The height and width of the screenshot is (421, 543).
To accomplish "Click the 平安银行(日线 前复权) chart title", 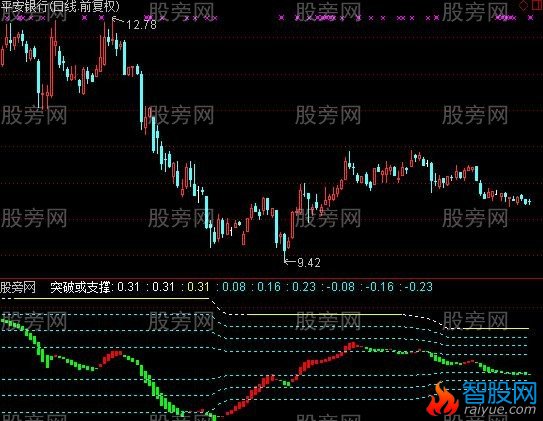I will click(60, 6).
